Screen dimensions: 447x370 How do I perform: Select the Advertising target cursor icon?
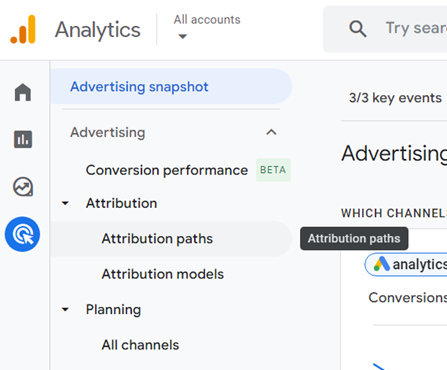pos(22,234)
